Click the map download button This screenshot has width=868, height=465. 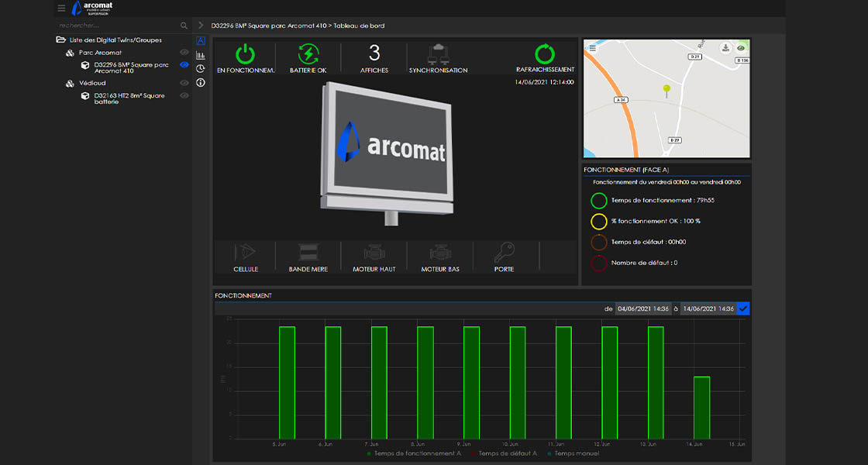click(x=725, y=48)
